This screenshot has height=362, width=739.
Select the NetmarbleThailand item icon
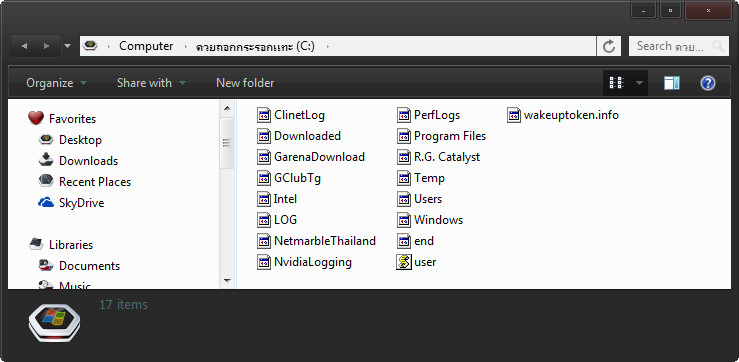pos(264,241)
